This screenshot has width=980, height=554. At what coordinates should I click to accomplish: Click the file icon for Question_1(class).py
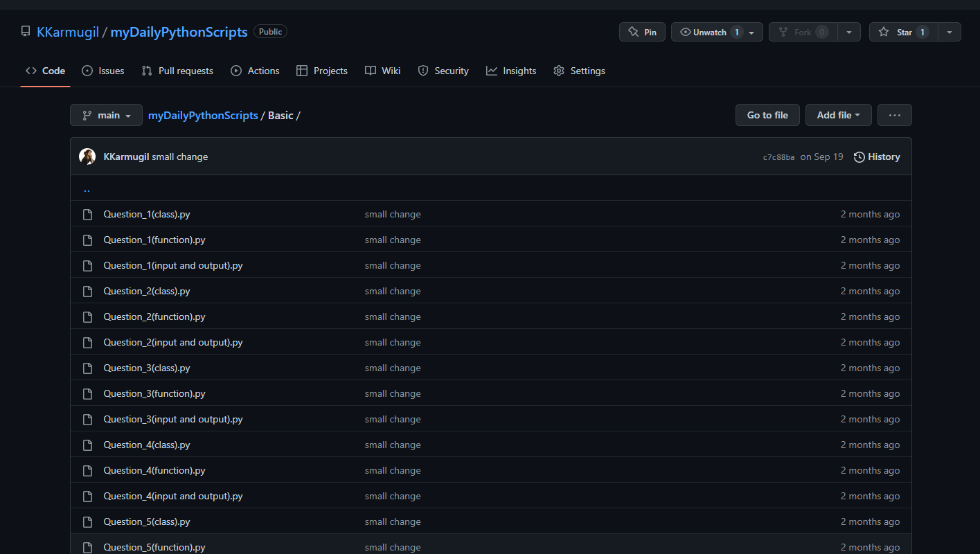87,214
